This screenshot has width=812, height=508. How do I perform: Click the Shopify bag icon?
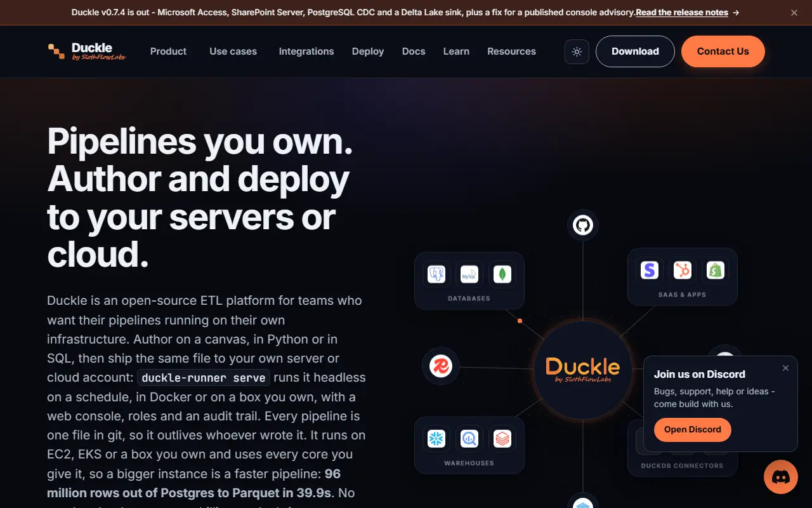click(x=716, y=270)
